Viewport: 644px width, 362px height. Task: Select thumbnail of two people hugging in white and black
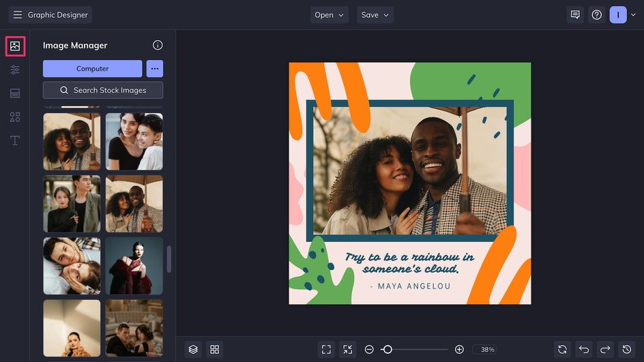tap(134, 142)
